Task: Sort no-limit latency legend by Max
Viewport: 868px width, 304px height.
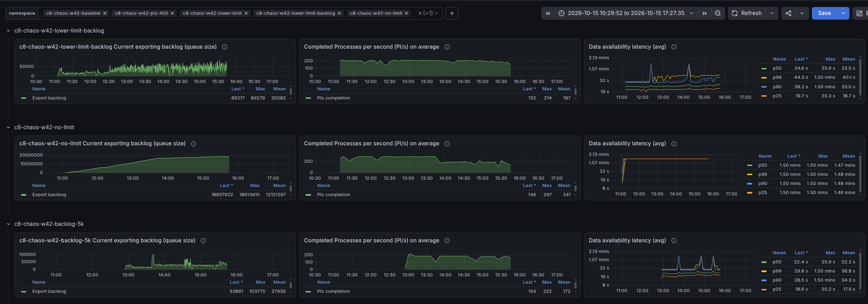Action: [823, 156]
